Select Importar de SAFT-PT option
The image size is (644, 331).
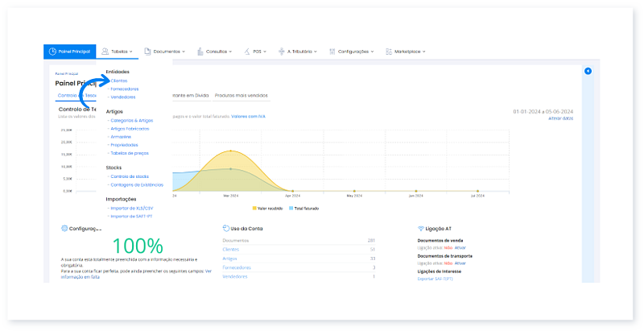click(x=130, y=216)
